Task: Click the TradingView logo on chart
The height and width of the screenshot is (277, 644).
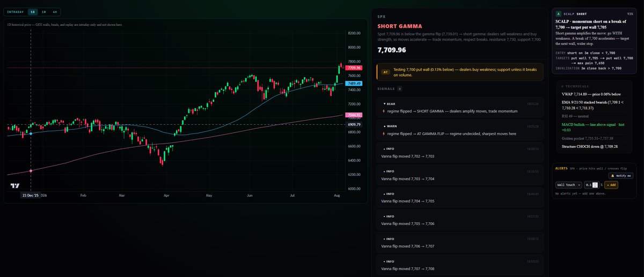Action: (x=14, y=185)
